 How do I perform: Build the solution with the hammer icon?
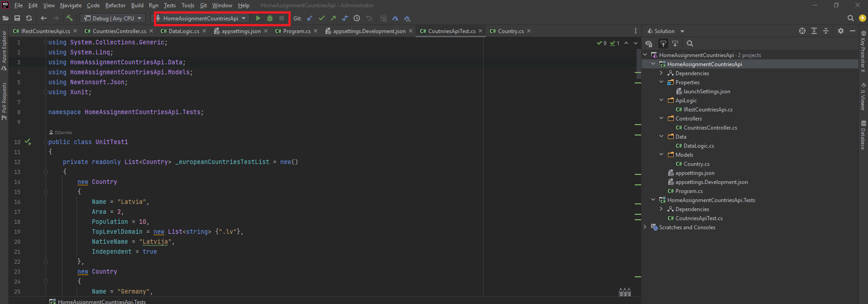point(69,18)
